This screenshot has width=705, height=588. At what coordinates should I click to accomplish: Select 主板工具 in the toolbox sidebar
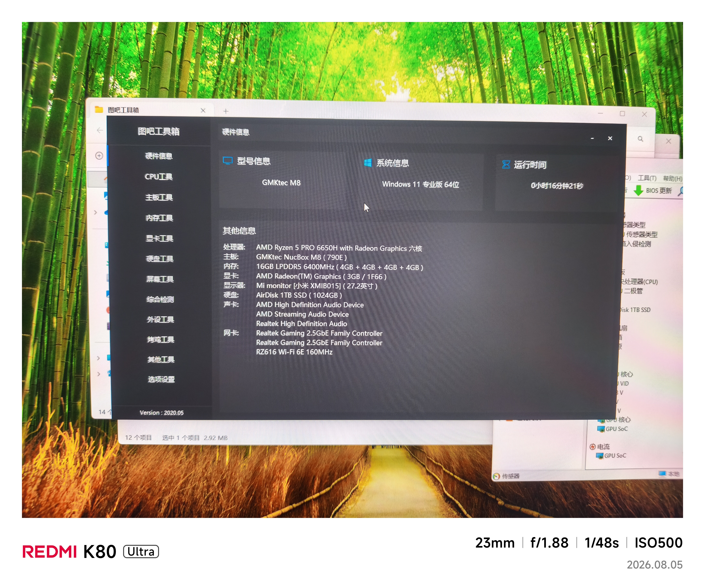159,197
